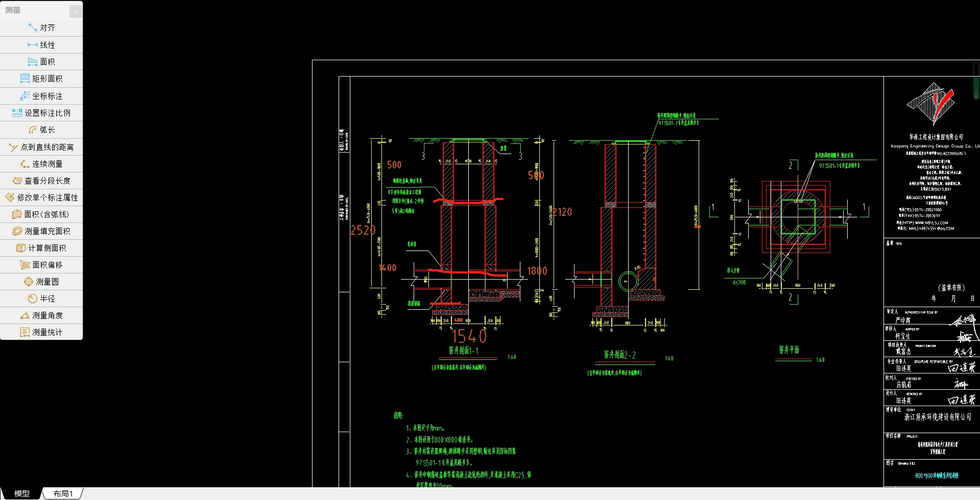The image size is (980, 500).
Task: Switch to the 模型 model tab
Action: (21, 493)
